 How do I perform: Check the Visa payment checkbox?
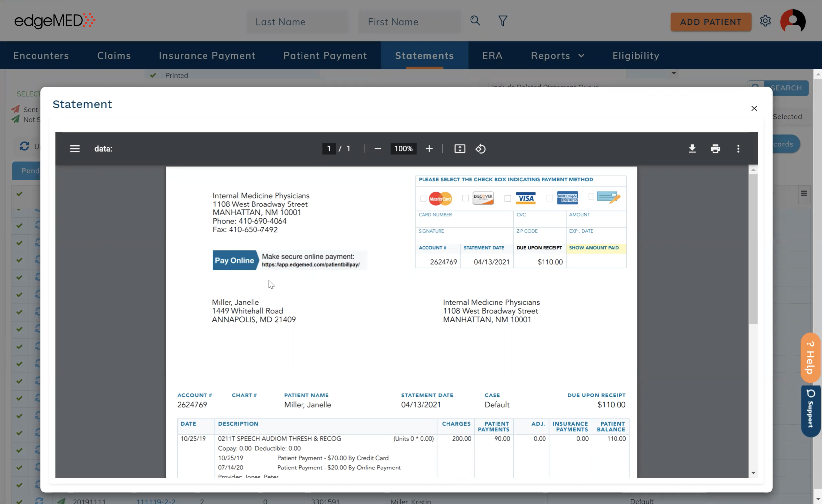point(507,199)
